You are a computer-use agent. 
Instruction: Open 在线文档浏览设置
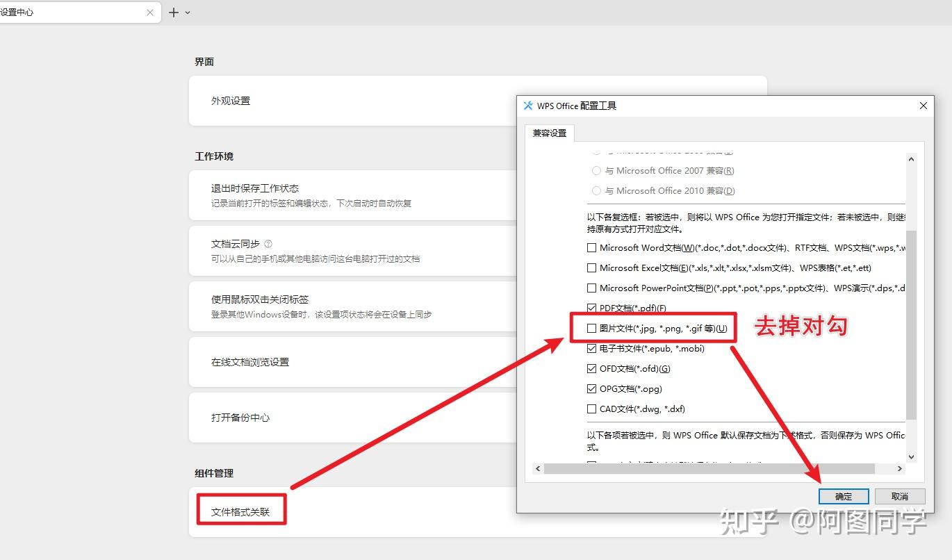353,362
